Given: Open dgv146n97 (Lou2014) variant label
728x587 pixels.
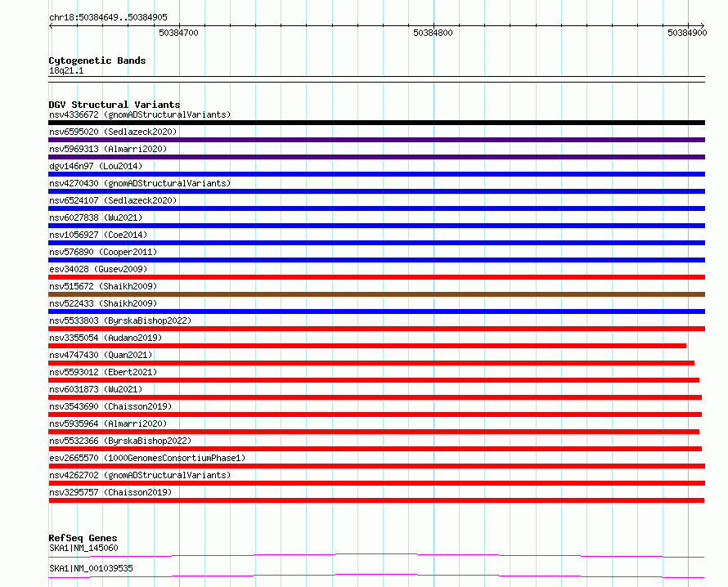Looking at the screenshot, I should (96, 166).
